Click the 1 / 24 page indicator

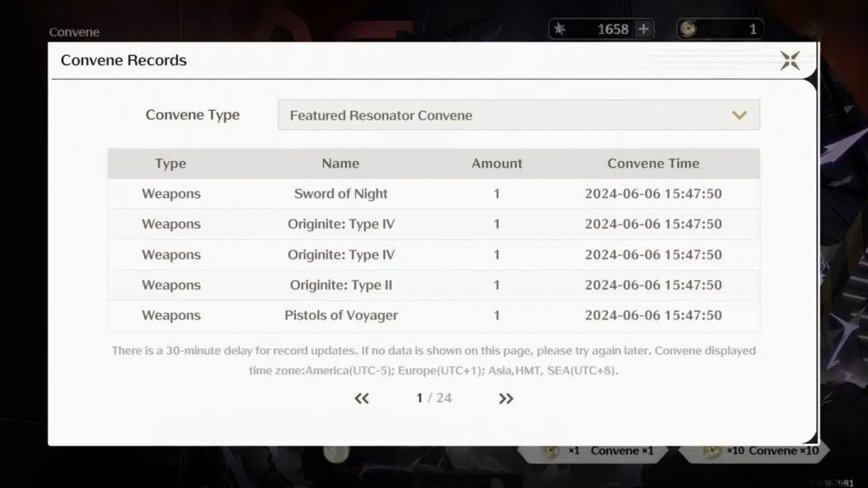pos(434,398)
